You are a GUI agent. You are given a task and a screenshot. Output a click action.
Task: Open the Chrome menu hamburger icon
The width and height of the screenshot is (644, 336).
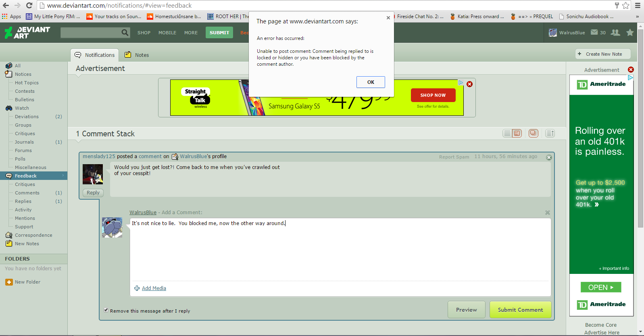(638, 5)
